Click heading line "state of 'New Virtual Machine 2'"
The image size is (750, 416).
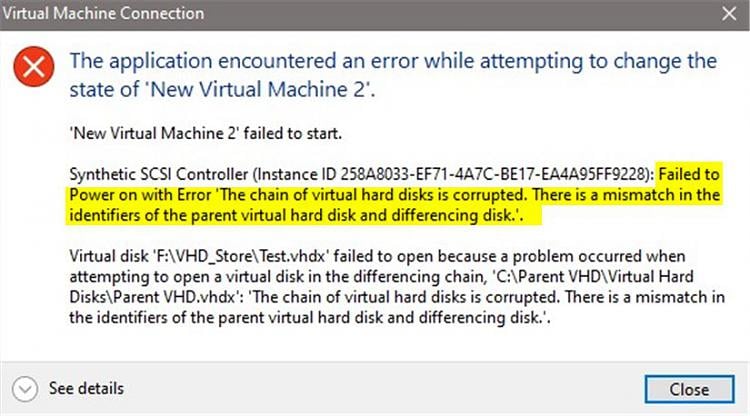222,89
